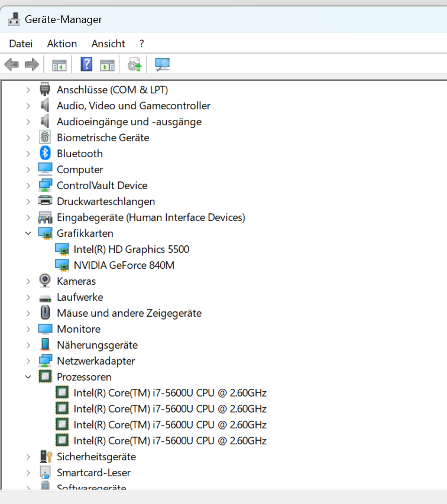
Task: Toggle the console tree pane toolbar icon
Action: click(x=59, y=65)
